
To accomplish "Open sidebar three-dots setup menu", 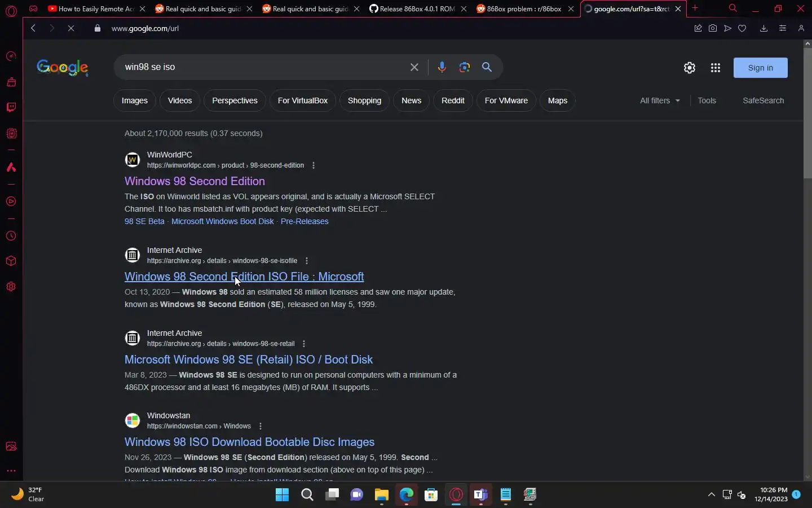I will (x=11, y=471).
